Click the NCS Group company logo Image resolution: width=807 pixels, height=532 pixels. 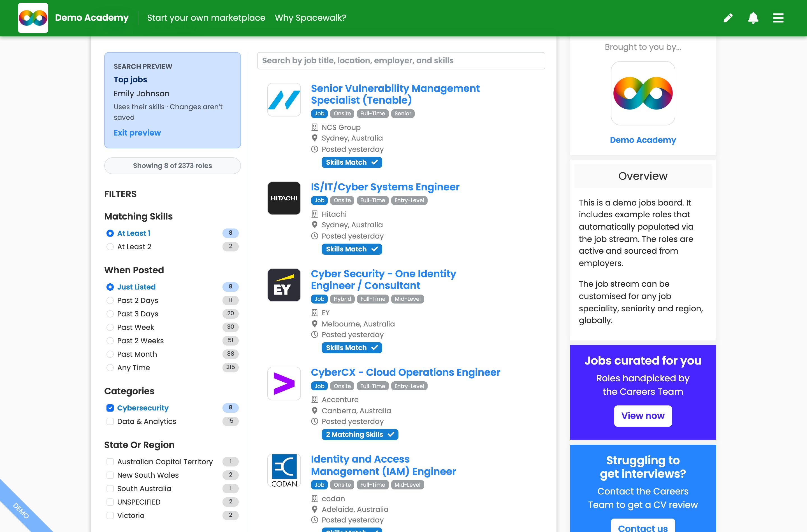coord(284,100)
